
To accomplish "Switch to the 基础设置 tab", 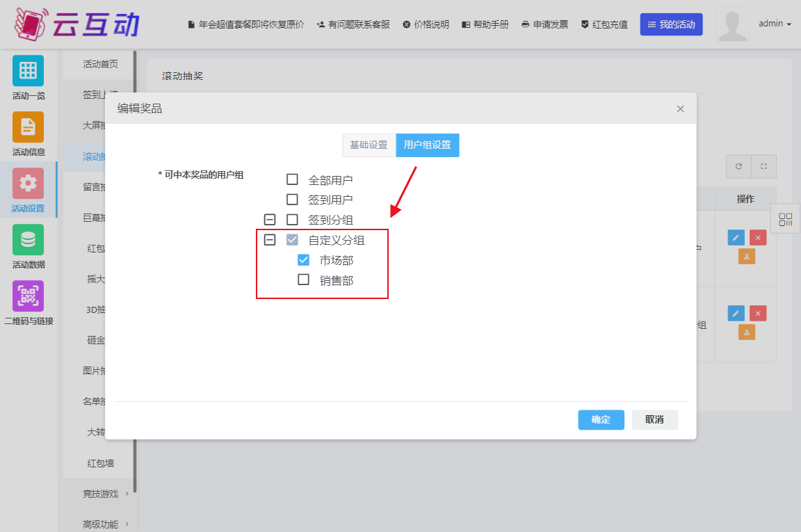I will pyautogui.click(x=369, y=145).
